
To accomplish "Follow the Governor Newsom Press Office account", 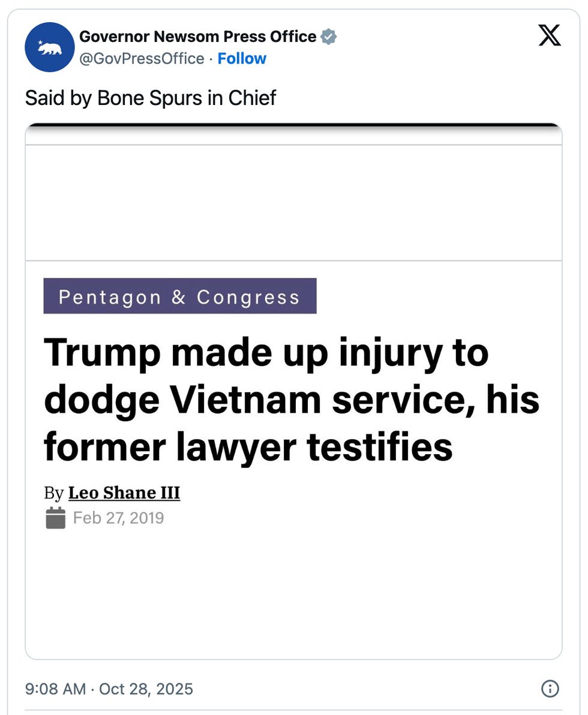I will (x=242, y=59).
